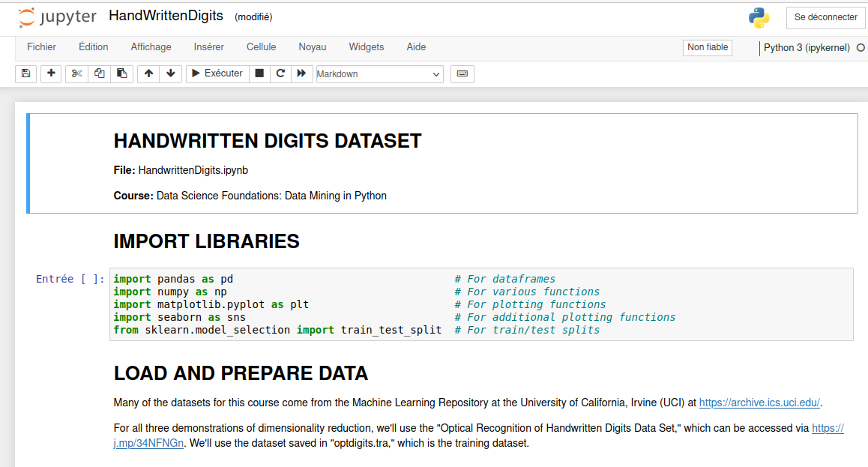Image resolution: width=868 pixels, height=467 pixels.
Task: Open the Fichier menu
Action: point(42,47)
